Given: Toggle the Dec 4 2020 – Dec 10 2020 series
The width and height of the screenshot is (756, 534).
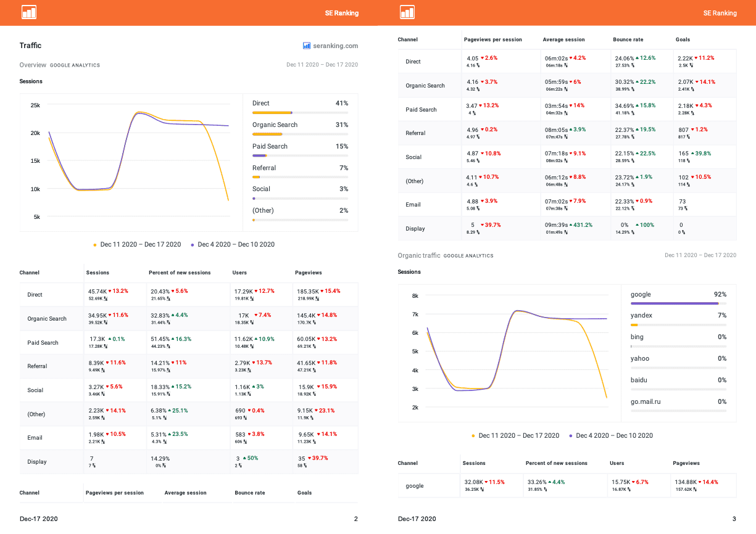Looking at the screenshot, I should tap(236, 244).
